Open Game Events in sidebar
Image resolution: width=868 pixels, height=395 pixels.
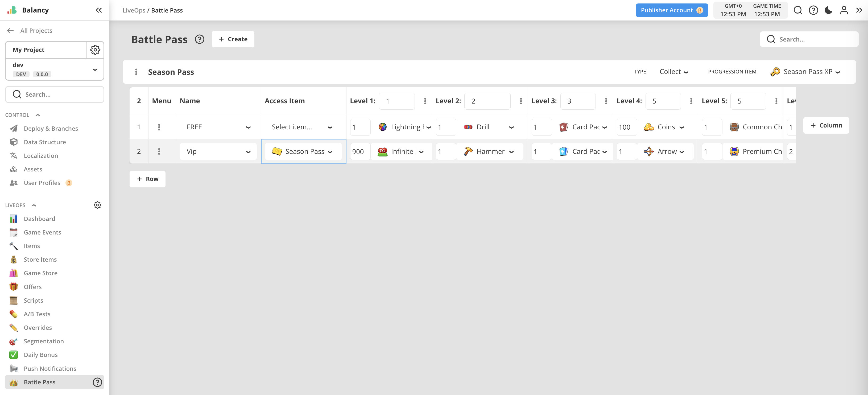pos(43,232)
